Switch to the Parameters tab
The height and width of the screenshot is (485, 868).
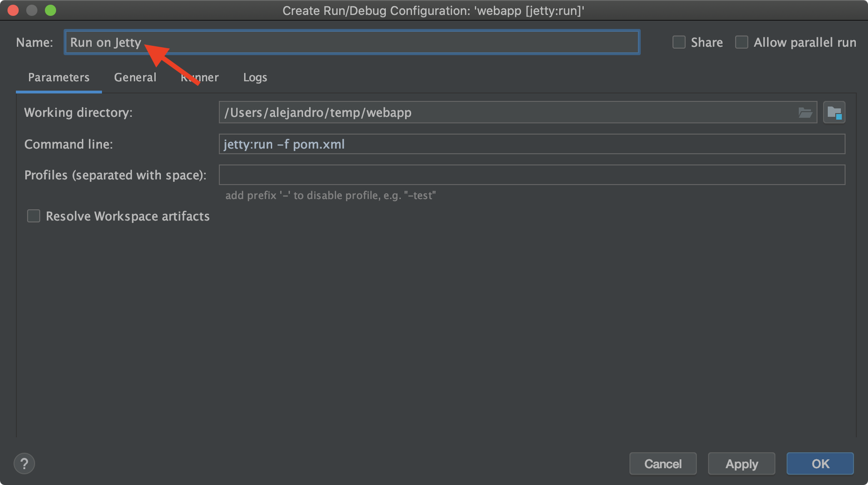58,78
